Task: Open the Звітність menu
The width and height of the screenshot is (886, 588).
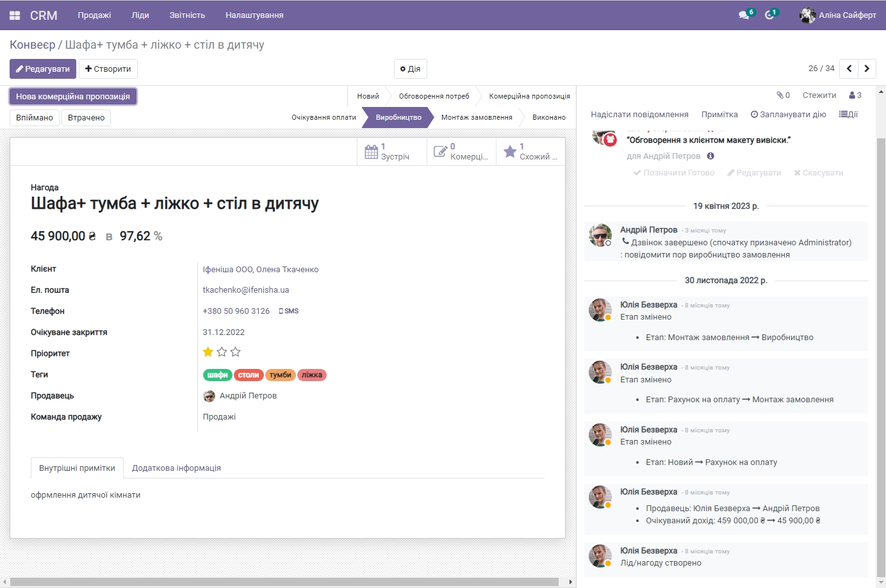Action: pyautogui.click(x=186, y=15)
